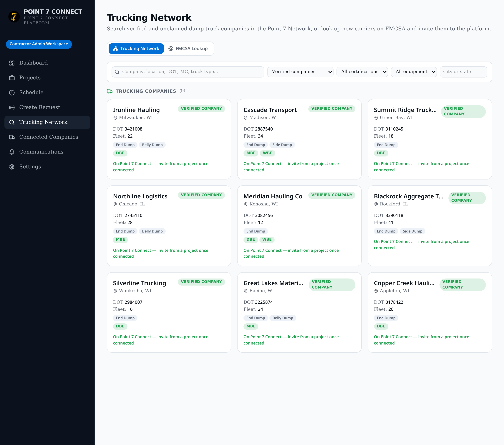
Task: Click the company search input field
Action: [188, 72]
